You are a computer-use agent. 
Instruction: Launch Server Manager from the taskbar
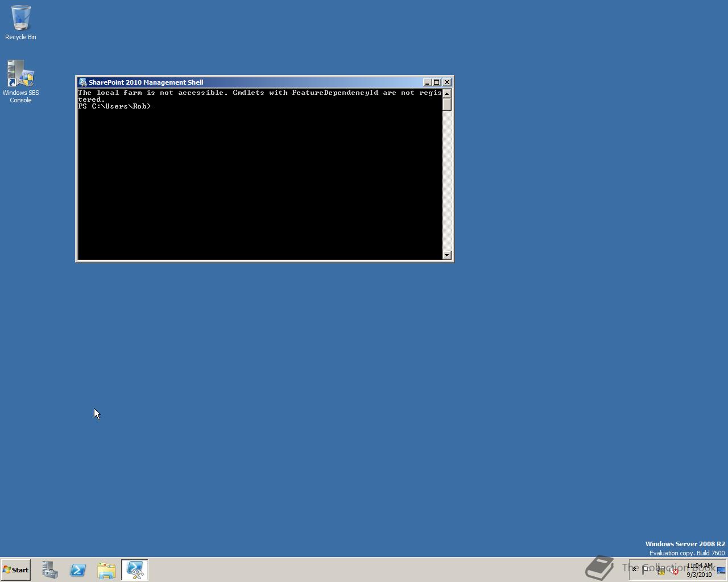coord(49,569)
